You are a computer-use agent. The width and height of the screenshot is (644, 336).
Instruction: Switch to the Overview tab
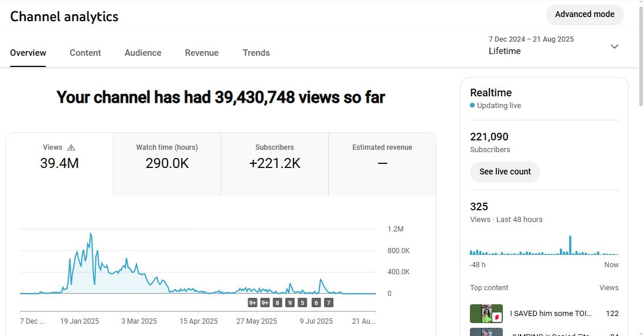coord(28,53)
